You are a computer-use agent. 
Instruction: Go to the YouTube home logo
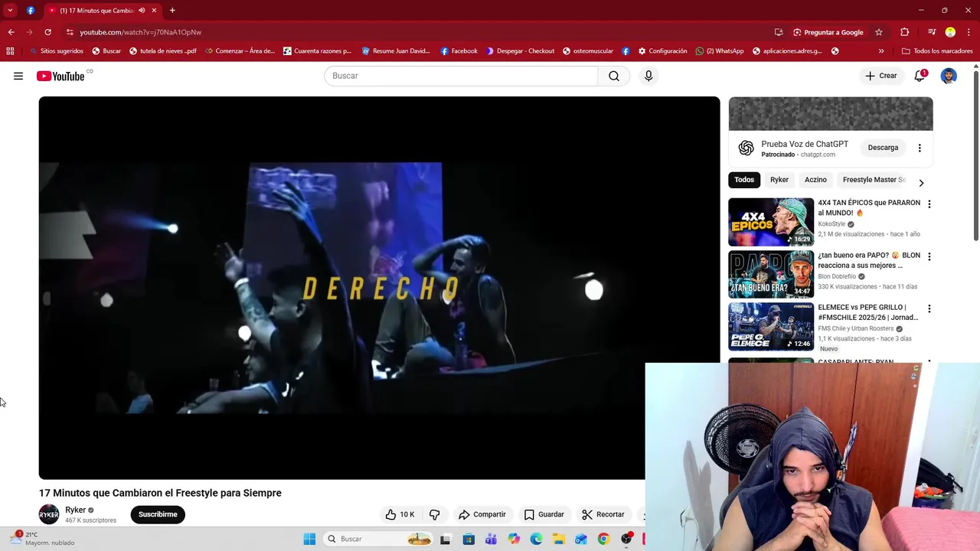[x=60, y=76]
